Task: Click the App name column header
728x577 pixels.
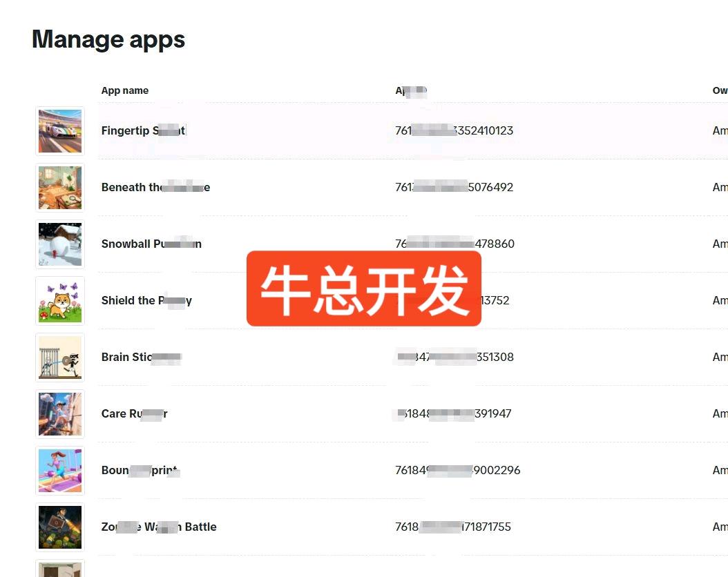Action: [x=125, y=90]
